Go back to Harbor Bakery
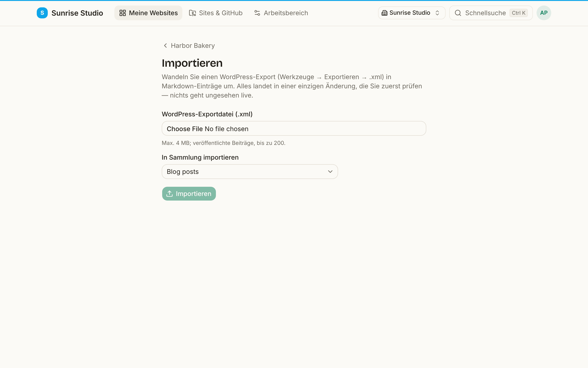The image size is (588, 368). (x=189, y=46)
